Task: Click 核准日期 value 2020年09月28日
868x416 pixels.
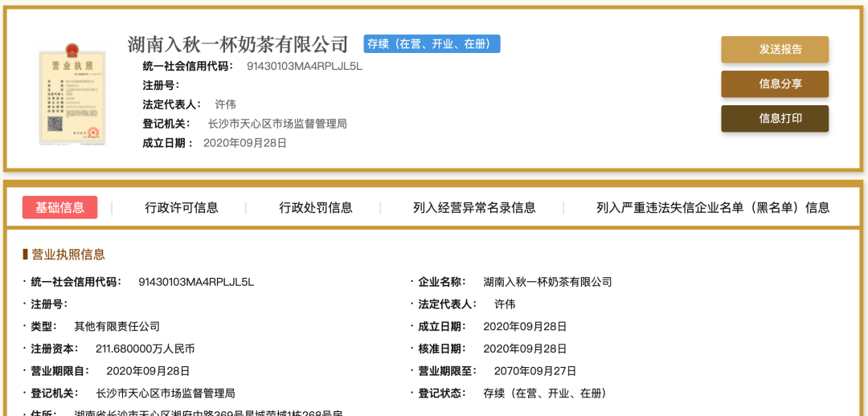Action: 525,349
